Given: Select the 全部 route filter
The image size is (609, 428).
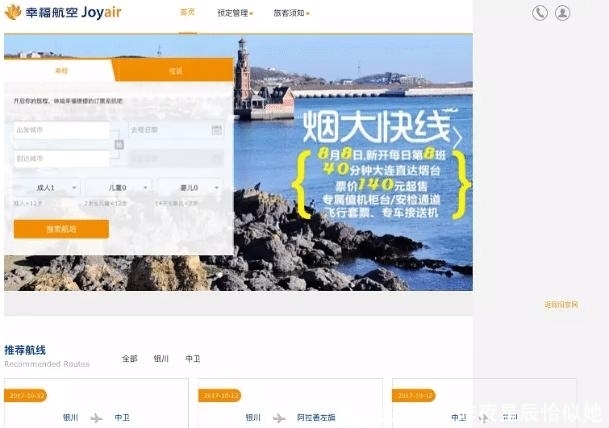Looking at the screenshot, I should (x=129, y=358).
